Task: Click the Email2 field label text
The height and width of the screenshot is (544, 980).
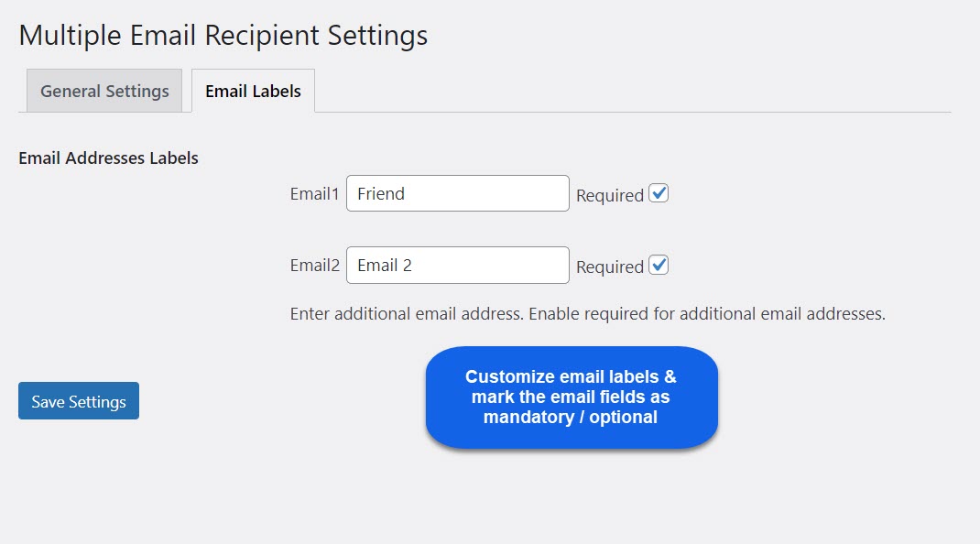Action: click(x=313, y=264)
